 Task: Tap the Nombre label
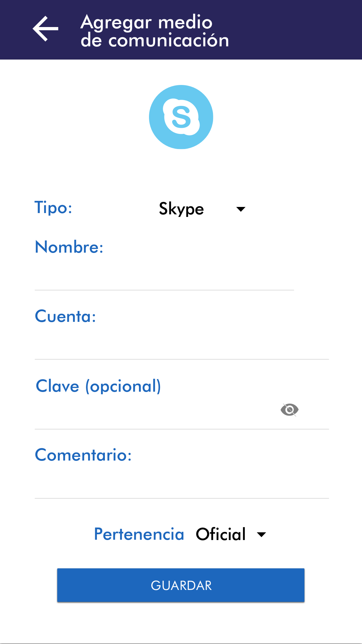point(69,247)
